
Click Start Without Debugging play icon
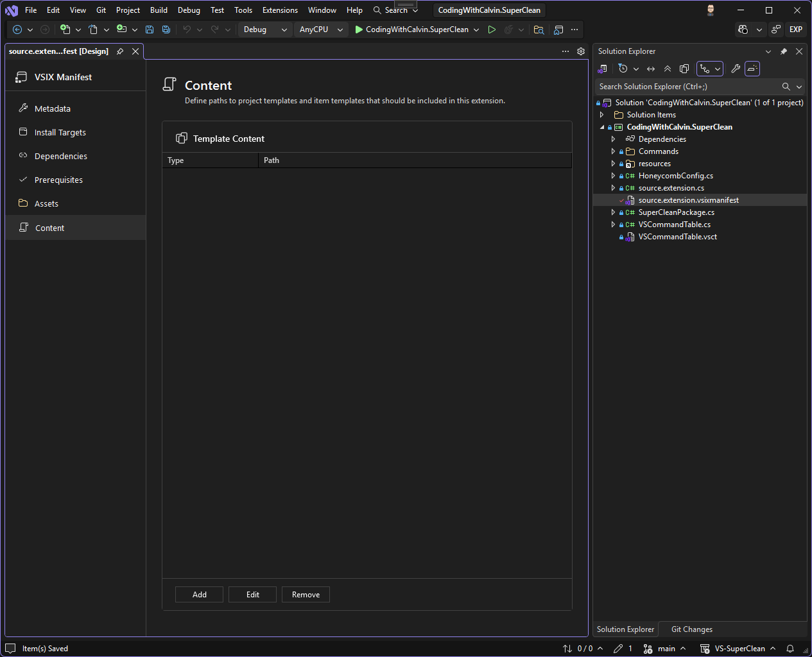tap(492, 30)
